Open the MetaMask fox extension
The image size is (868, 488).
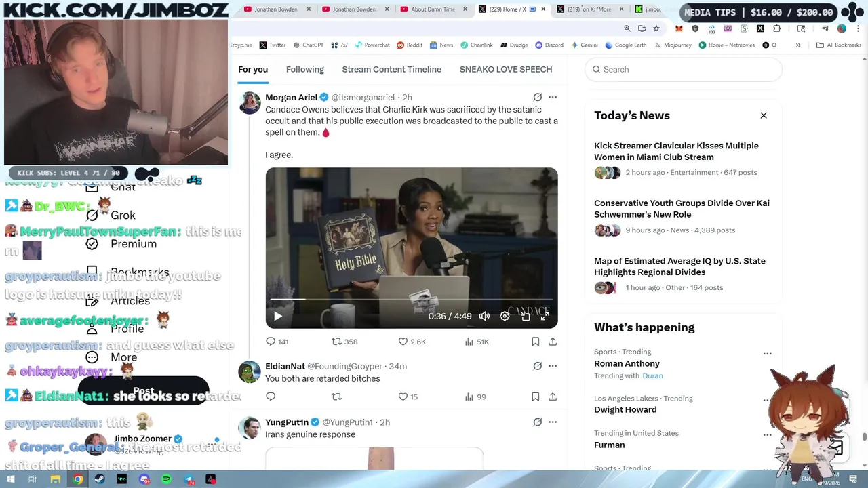coord(679,28)
